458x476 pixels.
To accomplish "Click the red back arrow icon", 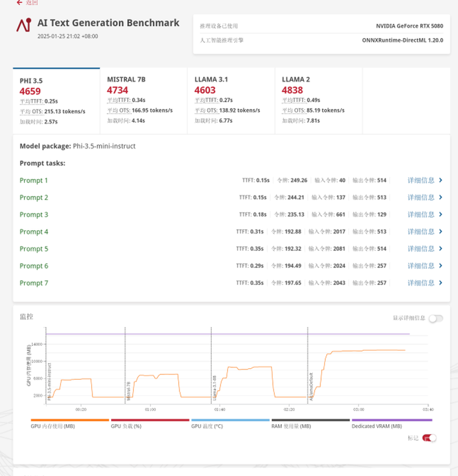I will coord(19,3).
